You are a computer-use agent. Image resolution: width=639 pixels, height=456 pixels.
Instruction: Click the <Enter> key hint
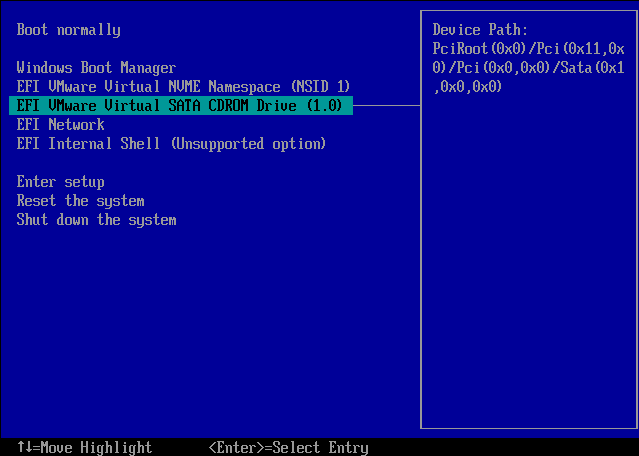pos(236,448)
